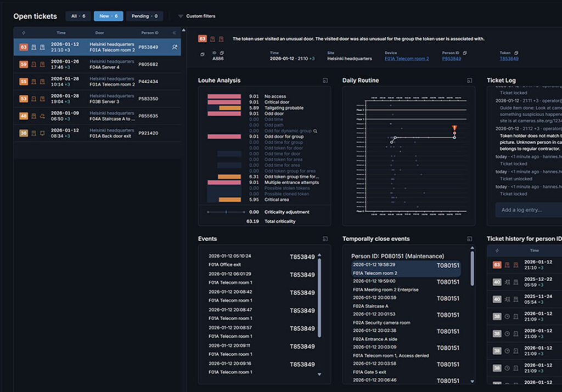
Task: Expand the Daily Routine panel
Action: tap(469, 81)
